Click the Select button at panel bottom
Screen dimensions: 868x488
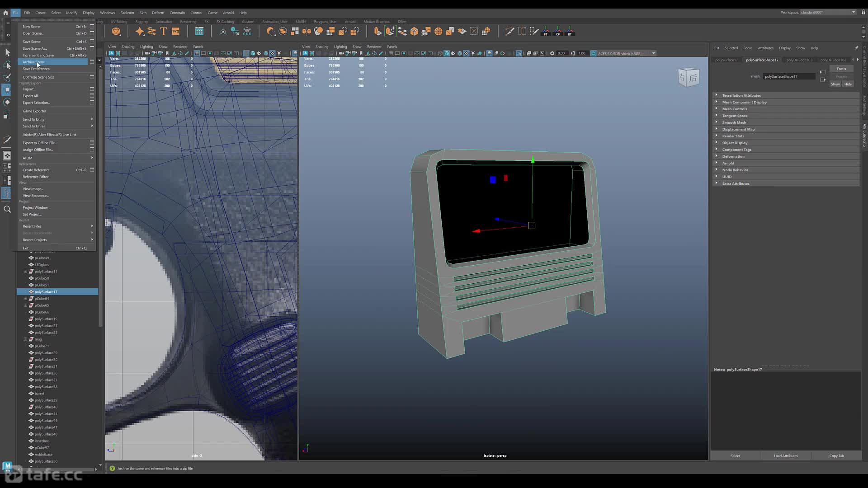735,455
